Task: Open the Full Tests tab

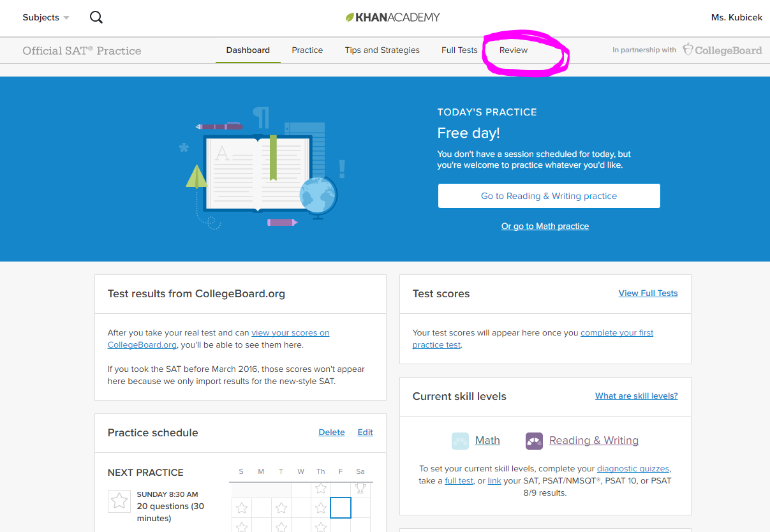Action: pos(459,50)
